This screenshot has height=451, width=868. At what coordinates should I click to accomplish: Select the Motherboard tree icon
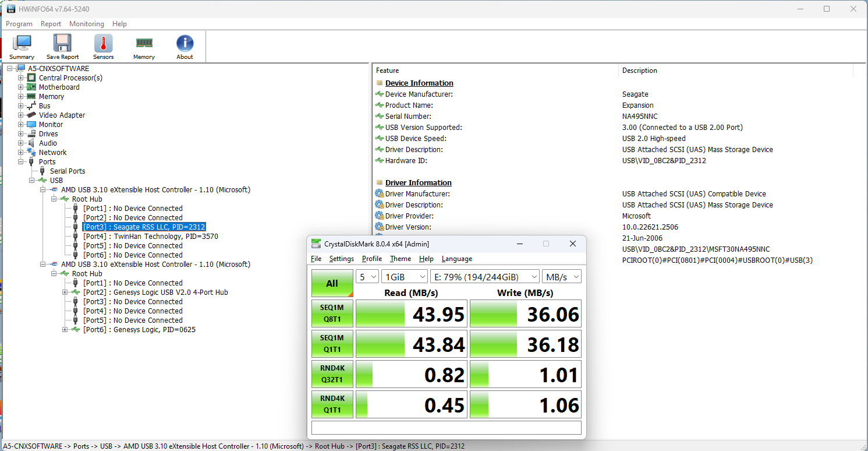pyautogui.click(x=31, y=87)
